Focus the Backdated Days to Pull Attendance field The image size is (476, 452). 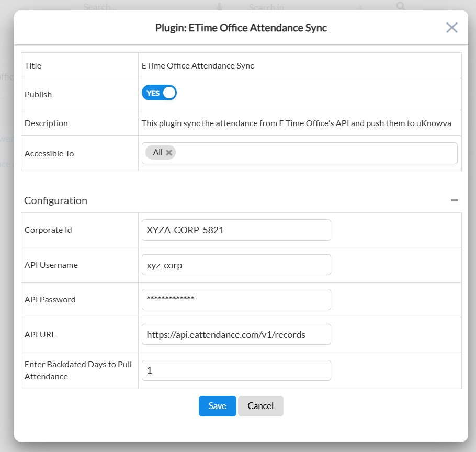click(236, 370)
